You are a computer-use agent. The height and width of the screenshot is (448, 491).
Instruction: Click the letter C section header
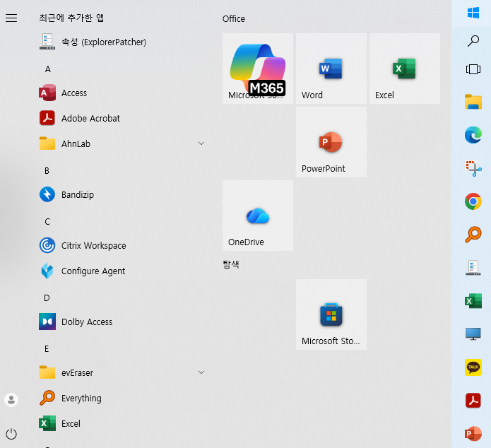click(47, 221)
